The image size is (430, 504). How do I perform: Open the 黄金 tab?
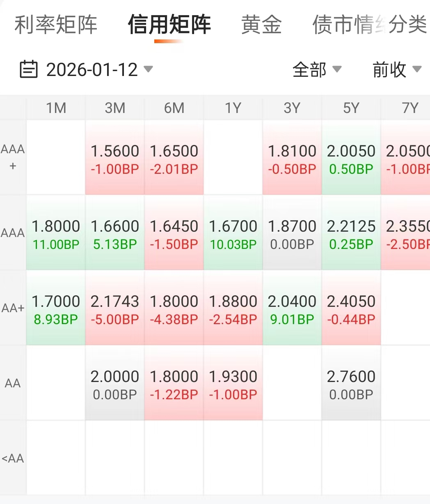261,25
